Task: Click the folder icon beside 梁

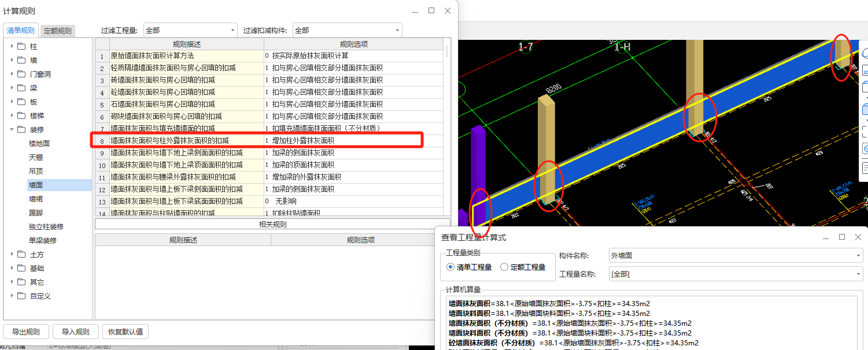Action: (x=21, y=88)
